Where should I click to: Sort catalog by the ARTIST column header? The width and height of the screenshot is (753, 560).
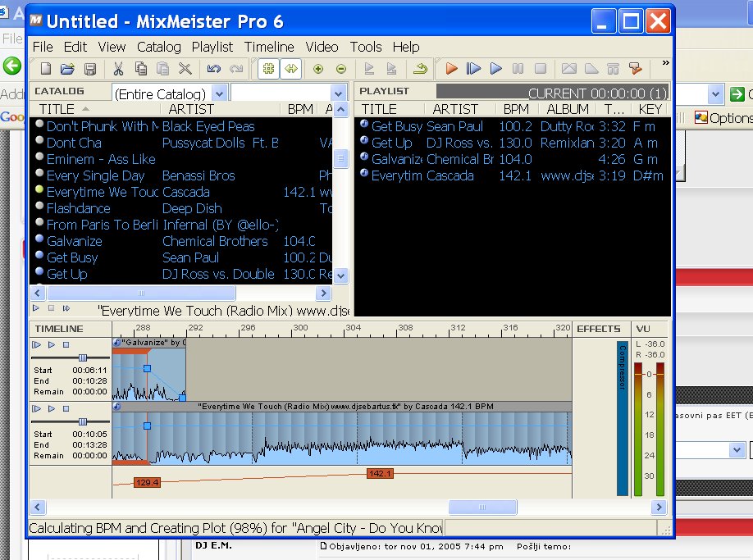tap(191, 109)
